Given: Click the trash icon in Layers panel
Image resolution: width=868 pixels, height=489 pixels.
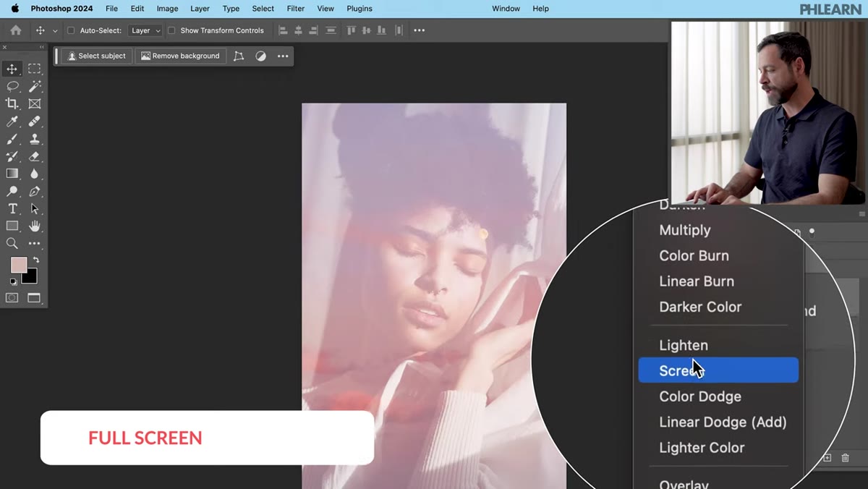Looking at the screenshot, I should coord(845,458).
